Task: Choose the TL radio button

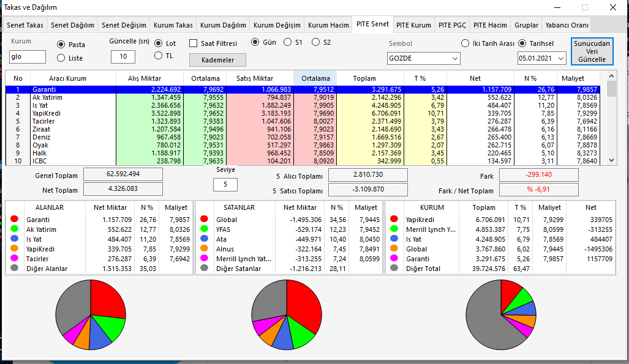Action: tap(159, 56)
